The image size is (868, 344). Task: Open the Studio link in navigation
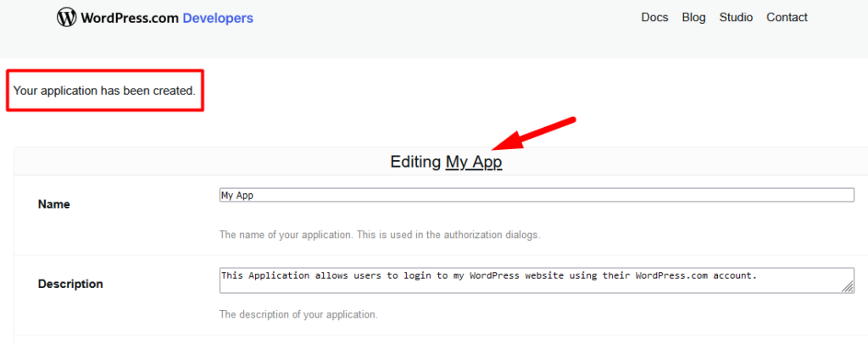[x=736, y=18]
